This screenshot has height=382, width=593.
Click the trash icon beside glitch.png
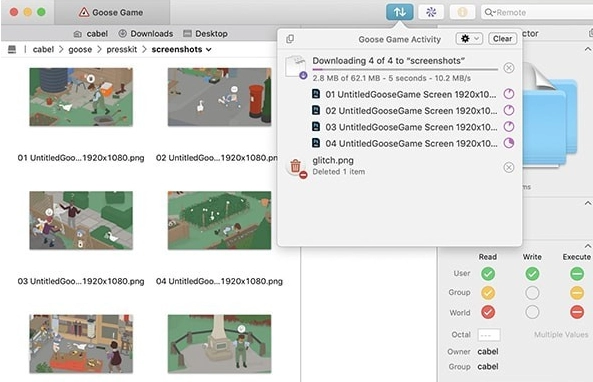pyautogui.click(x=296, y=166)
